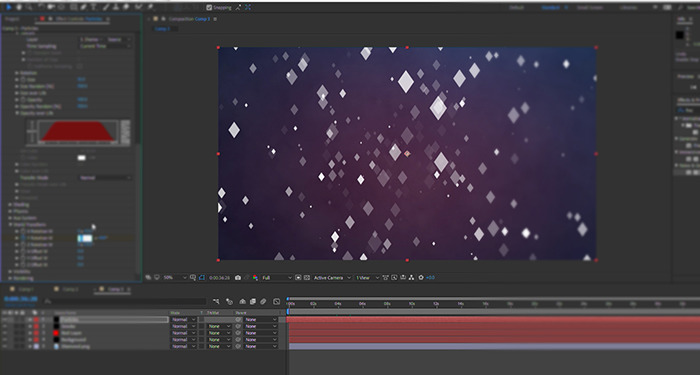Click the viewer timecode 0:00:36:28
700x375 pixels.
[219, 278]
